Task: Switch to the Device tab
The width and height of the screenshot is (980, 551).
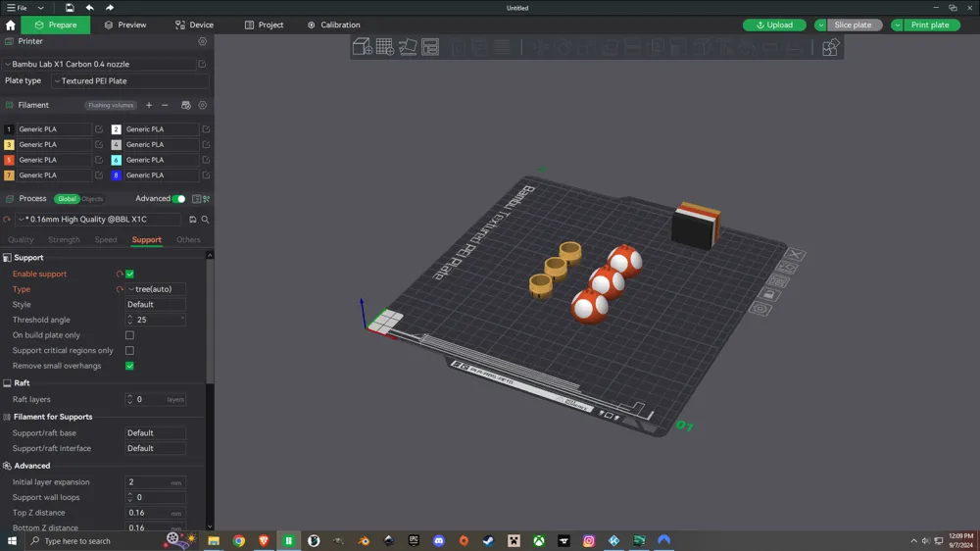Action: (x=194, y=25)
